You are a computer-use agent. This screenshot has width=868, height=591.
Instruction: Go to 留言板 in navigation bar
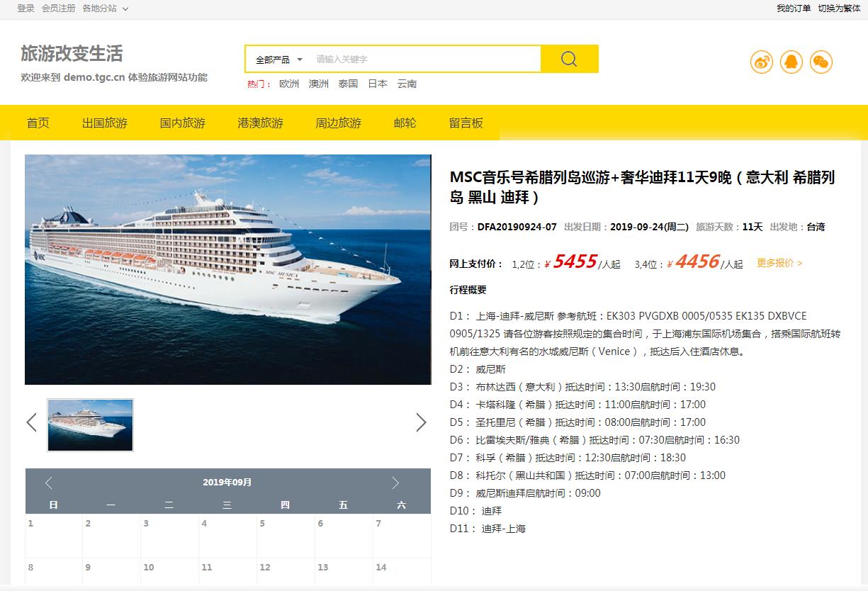(x=466, y=123)
